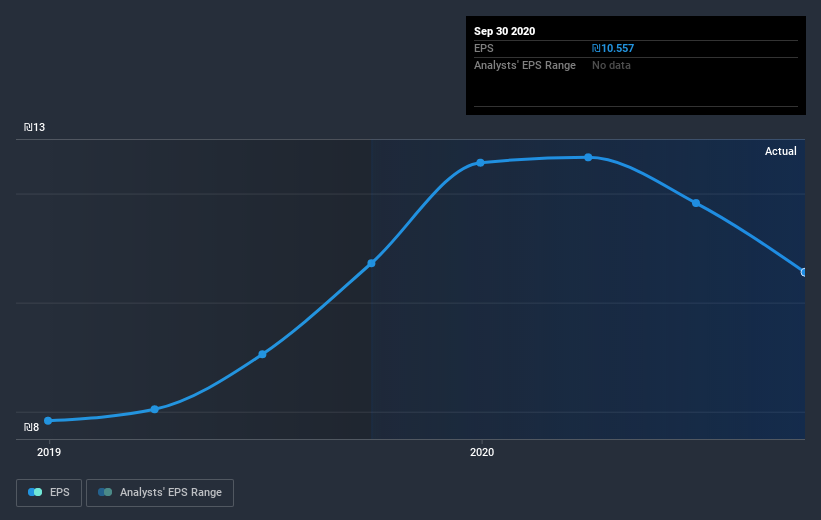821x520 pixels.
Task: Select the peak EPS data point
Action: point(589,157)
